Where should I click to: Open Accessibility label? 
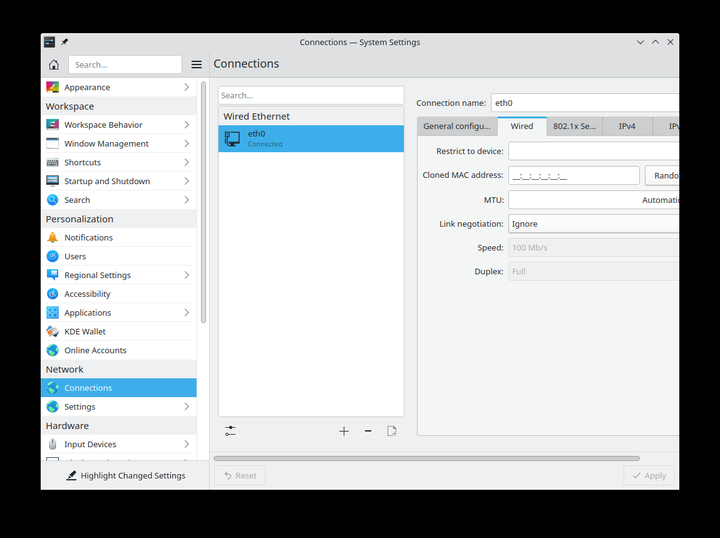tap(87, 294)
